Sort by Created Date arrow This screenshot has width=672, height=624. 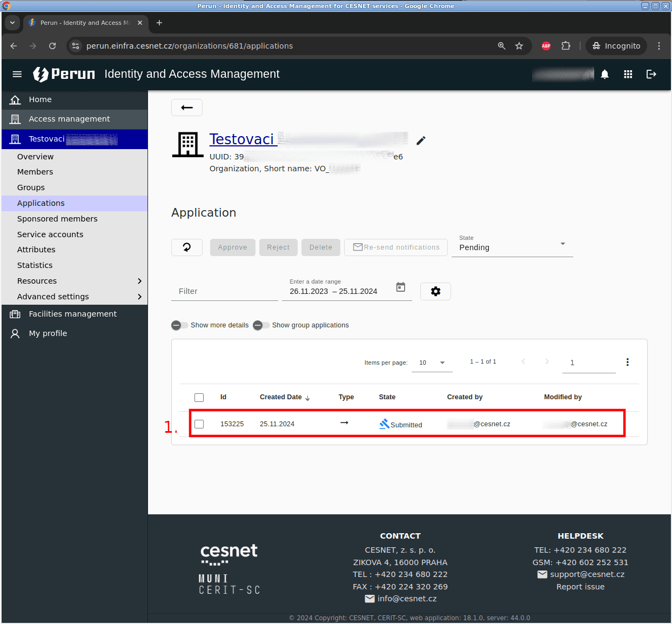coord(307,398)
